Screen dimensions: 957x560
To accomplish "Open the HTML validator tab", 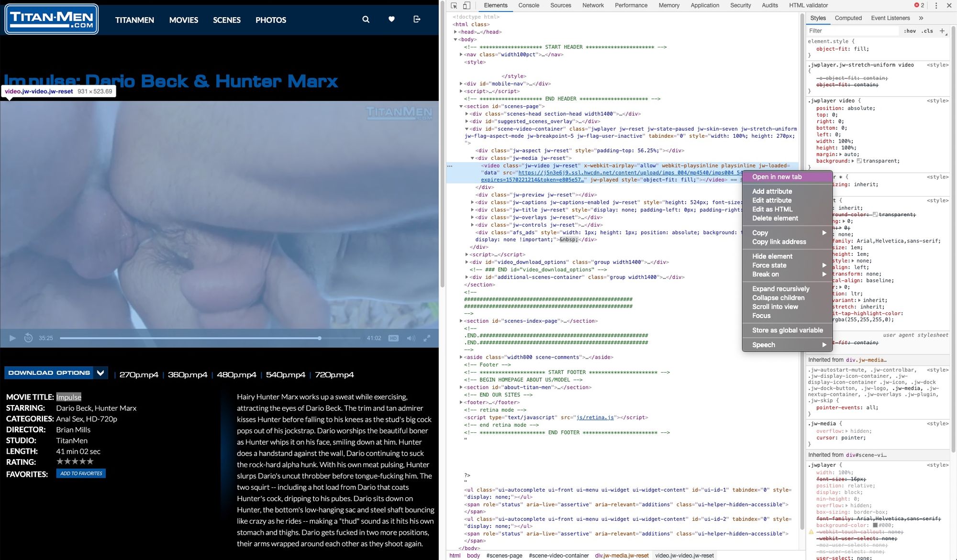I will pos(808,5).
